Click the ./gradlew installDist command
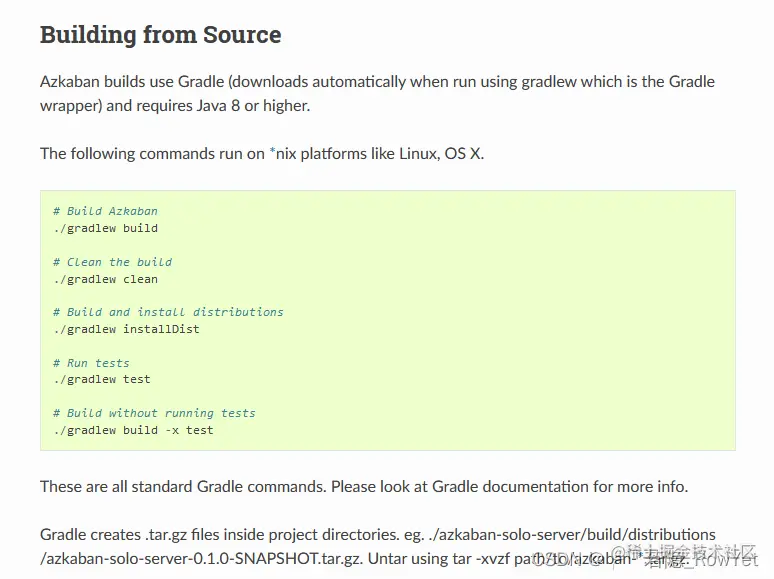 [127, 329]
